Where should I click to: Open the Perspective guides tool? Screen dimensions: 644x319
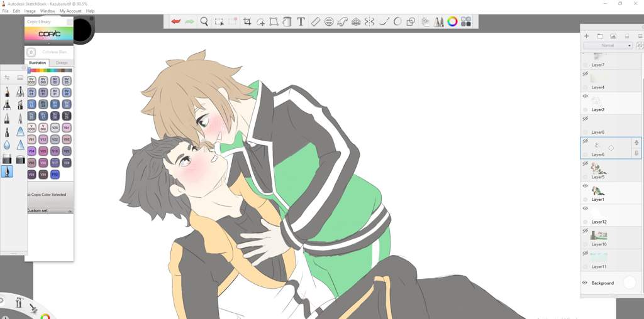pyautogui.click(x=356, y=22)
